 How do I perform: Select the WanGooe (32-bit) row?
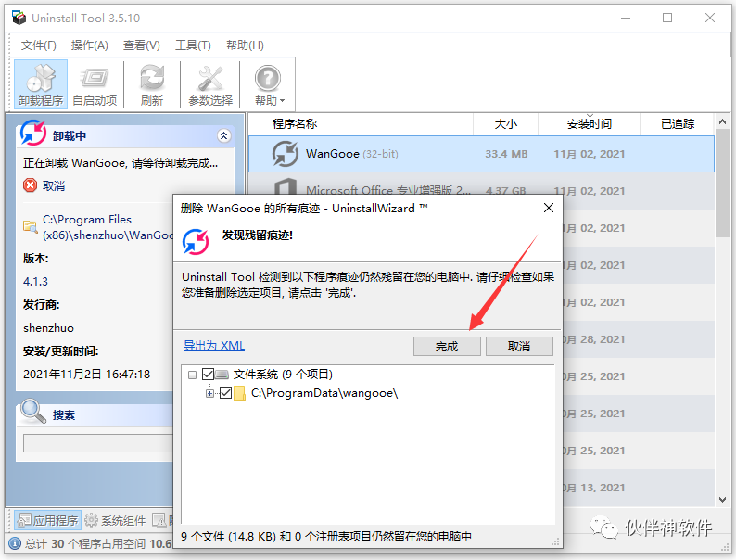[481, 154]
